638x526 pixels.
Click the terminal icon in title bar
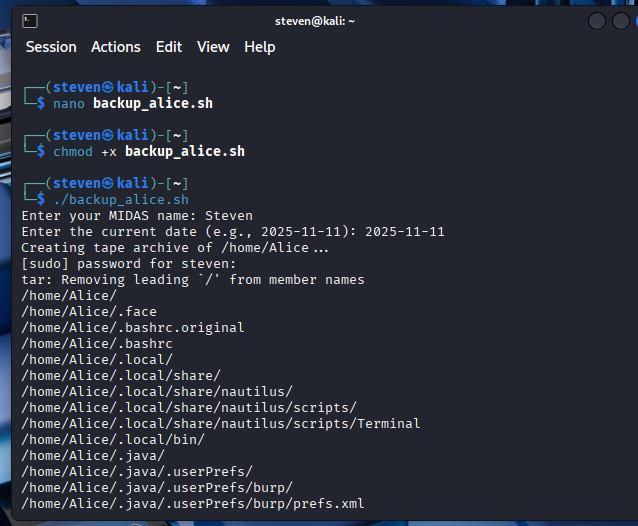(31, 20)
